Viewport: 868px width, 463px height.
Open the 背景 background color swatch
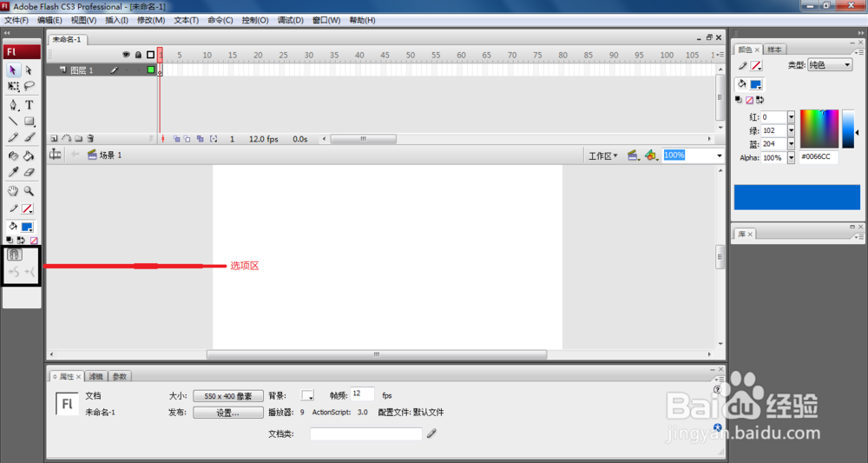point(307,395)
